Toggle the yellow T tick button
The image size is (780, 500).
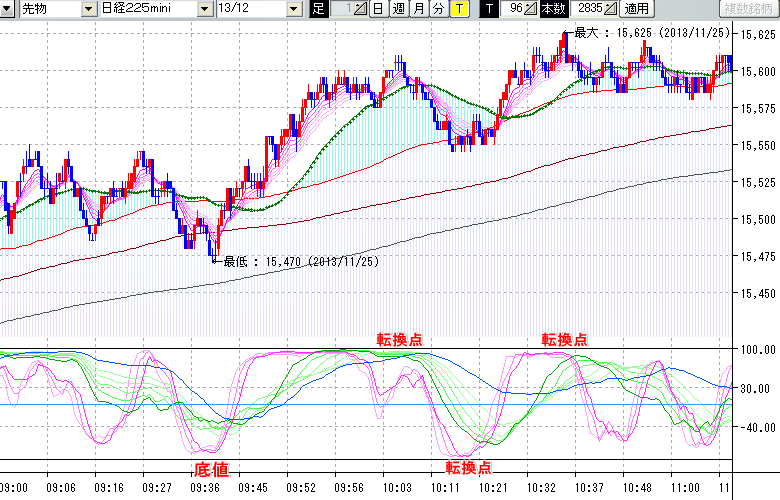coord(459,9)
